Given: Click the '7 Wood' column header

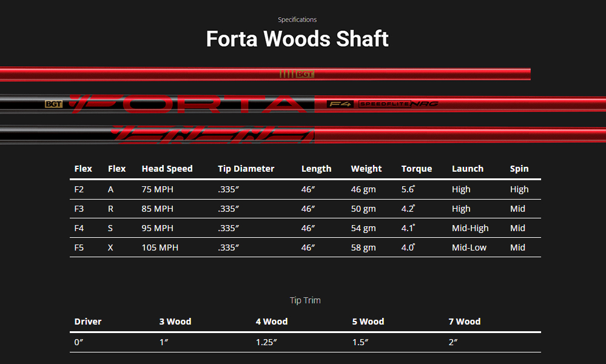Looking at the screenshot, I should tap(465, 322).
